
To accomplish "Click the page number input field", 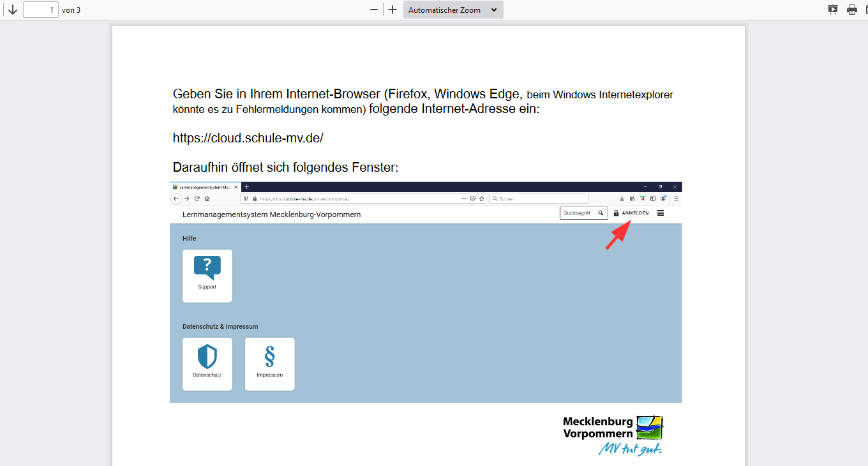I will pyautogui.click(x=41, y=10).
